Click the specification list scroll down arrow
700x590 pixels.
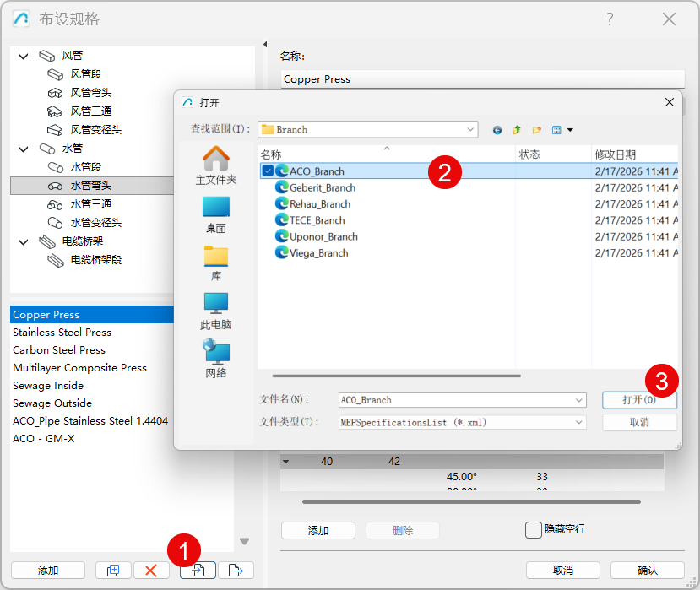pyautogui.click(x=244, y=542)
